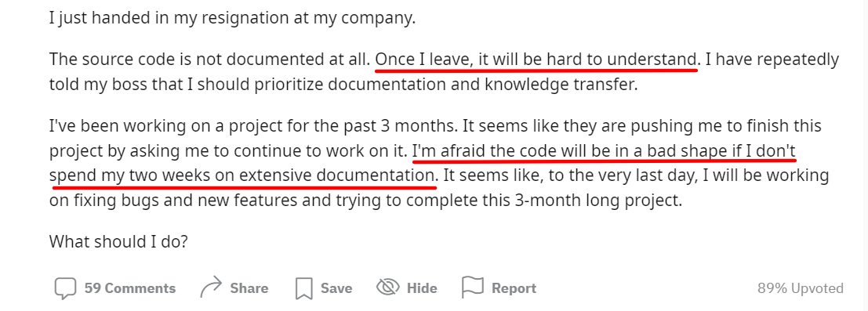Click the bookmark Save icon

[304, 288]
